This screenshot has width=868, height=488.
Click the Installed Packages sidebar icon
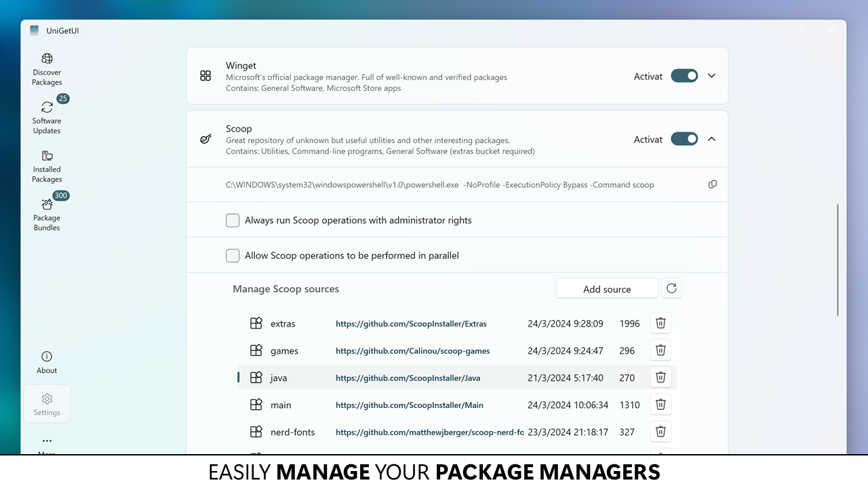tap(46, 157)
